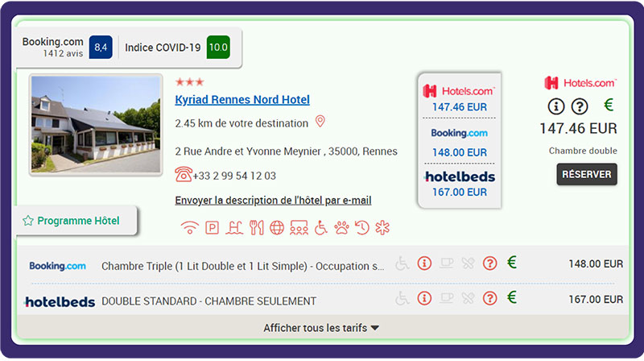Expand Afficher tous les tarifs
The width and height of the screenshot is (644, 361).
(x=321, y=328)
